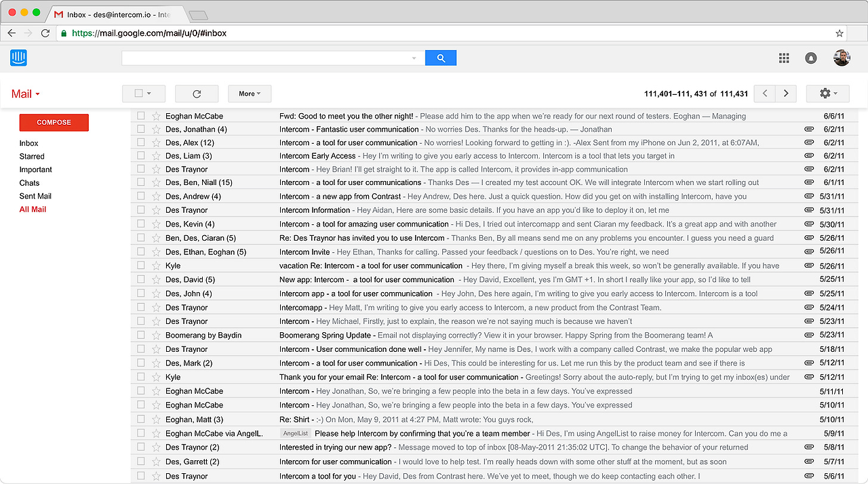Screen dimensions: 868x484
Task: Click attachment icon on Des, John (4) email
Action: coord(809,294)
